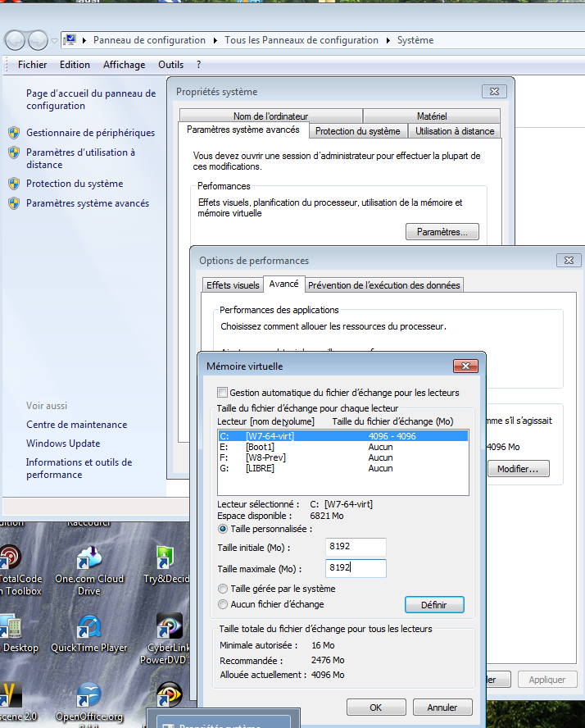Click the Taille initiale (Mo) field
This screenshot has width=585, height=728.
356,547
